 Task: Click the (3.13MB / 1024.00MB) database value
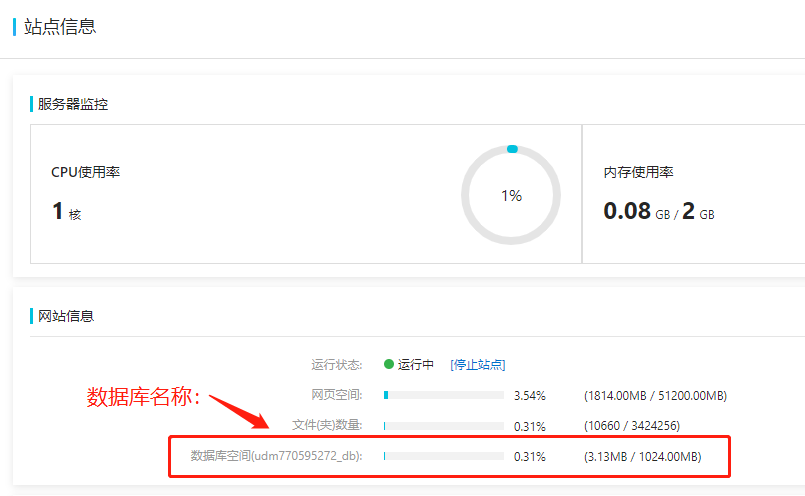point(642,456)
